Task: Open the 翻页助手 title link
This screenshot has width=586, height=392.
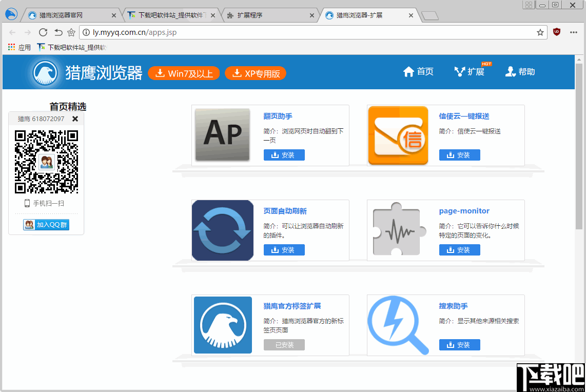Action: 278,116
